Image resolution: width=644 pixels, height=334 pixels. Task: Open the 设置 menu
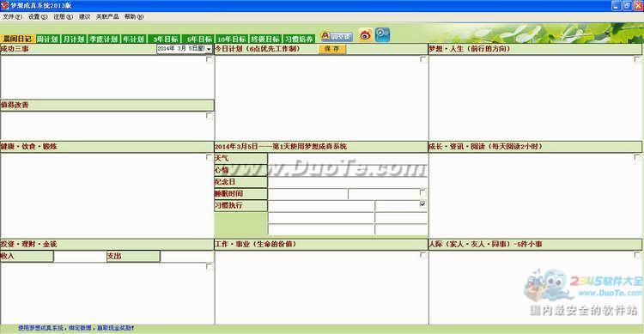(38, 17)
